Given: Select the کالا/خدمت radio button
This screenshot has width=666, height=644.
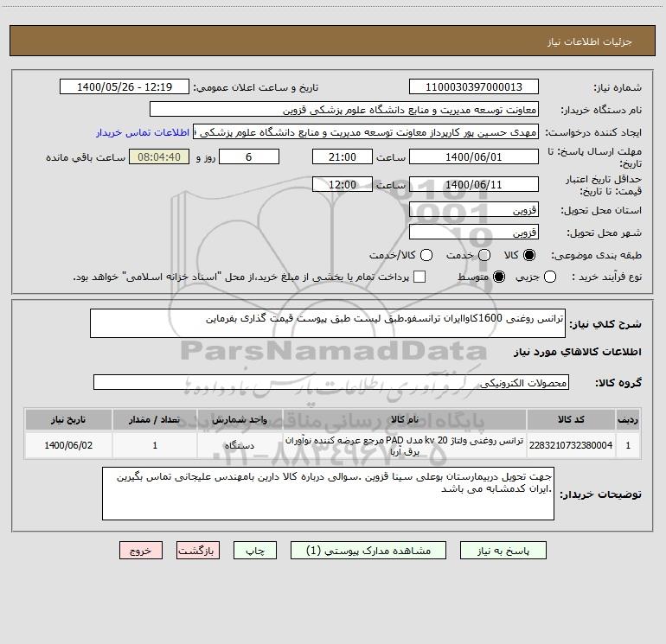Looking at the screenshot, I should click(426, 255).
